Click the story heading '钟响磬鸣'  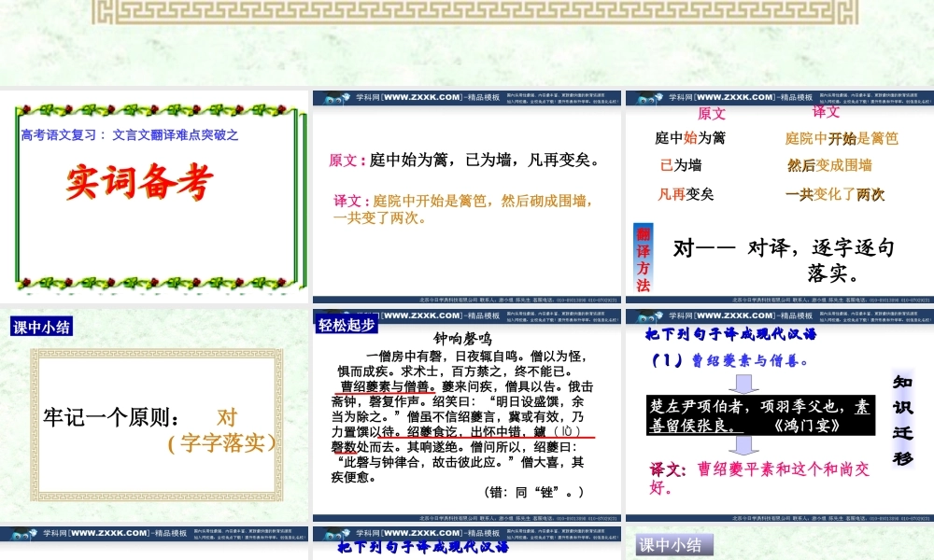click(x=463, y=339)
